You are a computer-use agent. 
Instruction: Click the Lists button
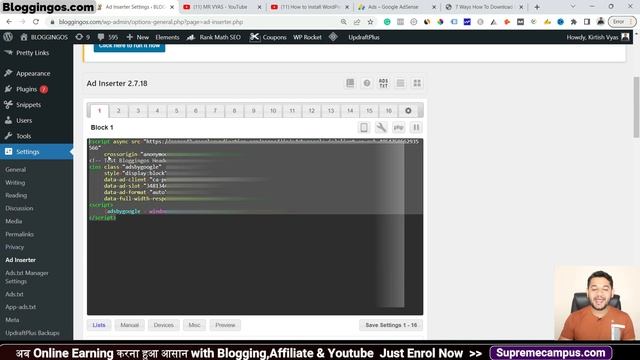[99, 325]
